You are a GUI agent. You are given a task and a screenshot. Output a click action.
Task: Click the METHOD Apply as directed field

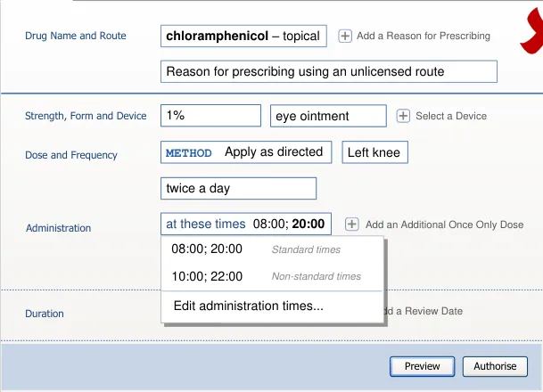coord(246,152)
